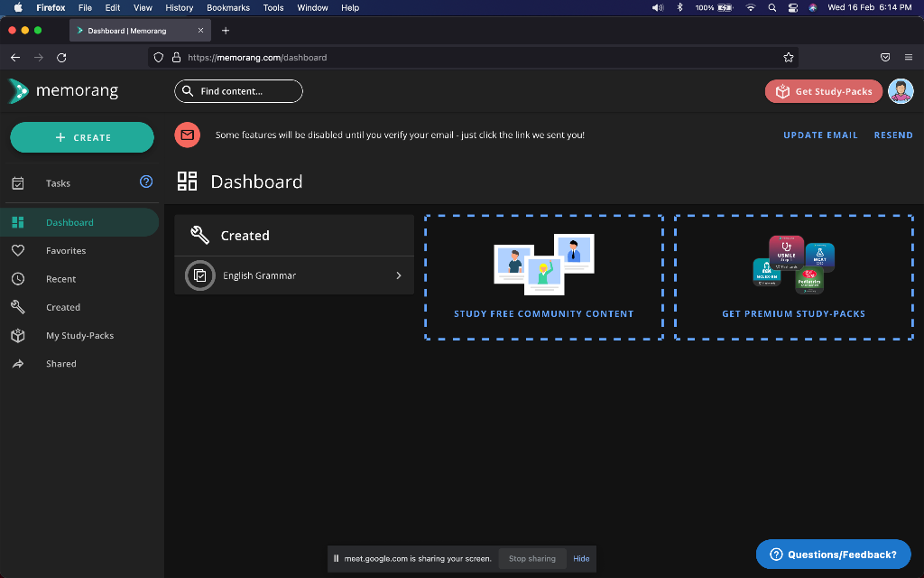
Task: Click the Tasks help question mark icon
Action: pos(146,182)
